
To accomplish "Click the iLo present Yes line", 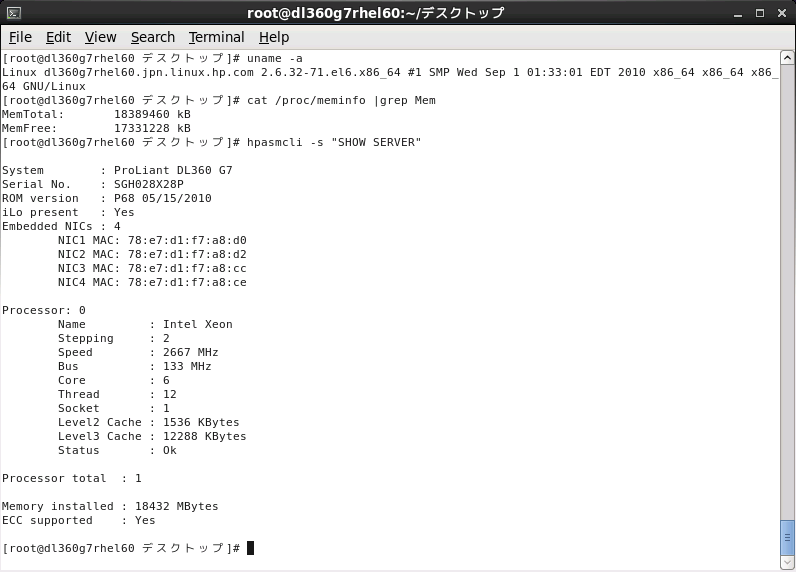I will click(68, 212).
